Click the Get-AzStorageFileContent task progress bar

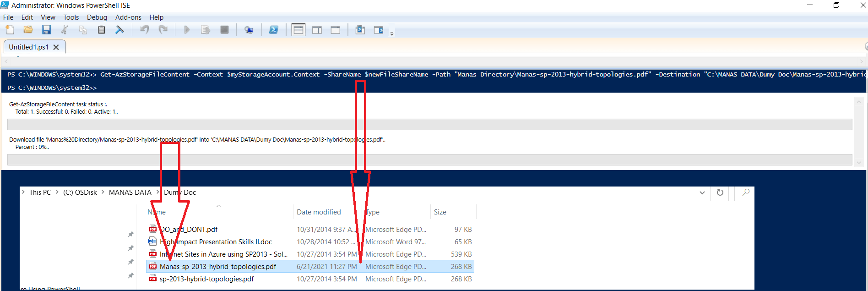429,124
